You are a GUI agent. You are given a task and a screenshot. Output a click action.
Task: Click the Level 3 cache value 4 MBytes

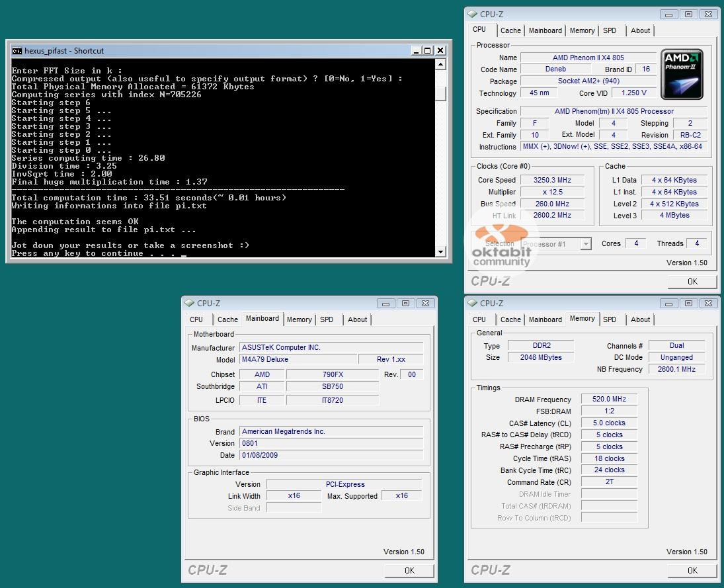pyautogui.click(x=674, y=215)
